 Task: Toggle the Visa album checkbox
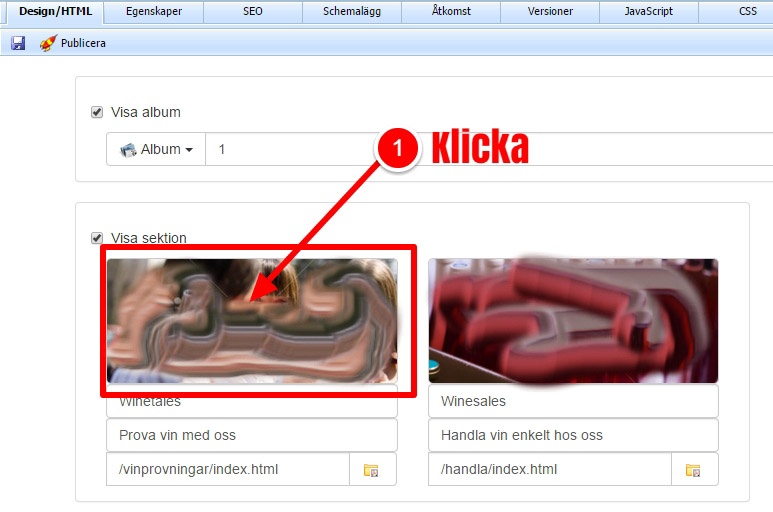coord(97,112)
